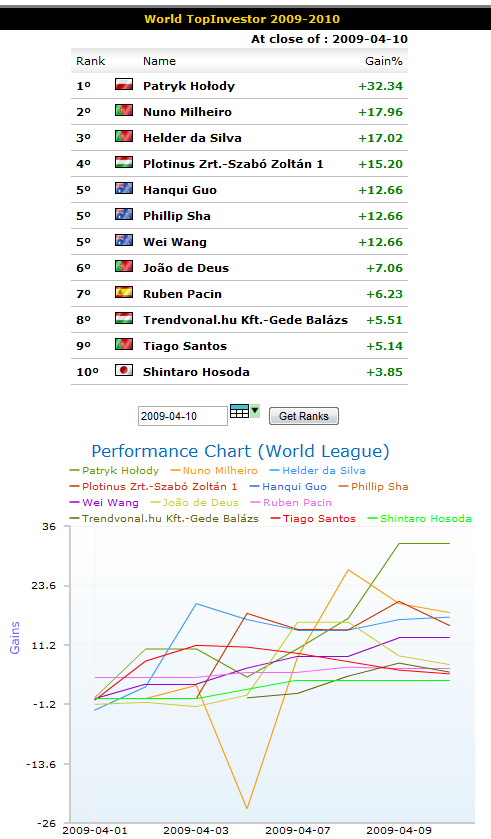Toggle Phillip Sha series in chart legend
The image size is (491, 839).
(x=373, y=486)
